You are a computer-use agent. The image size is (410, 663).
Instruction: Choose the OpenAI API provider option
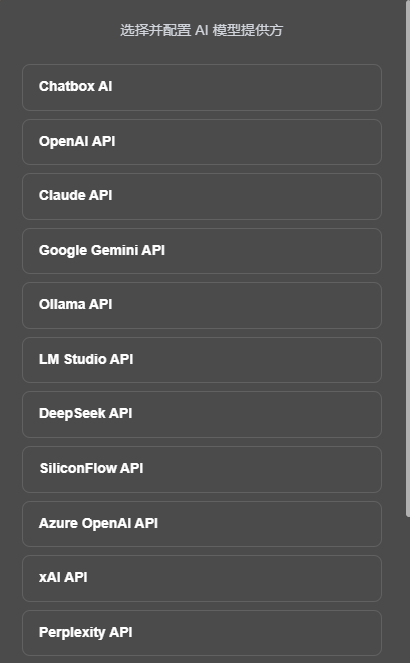point(202,142)
